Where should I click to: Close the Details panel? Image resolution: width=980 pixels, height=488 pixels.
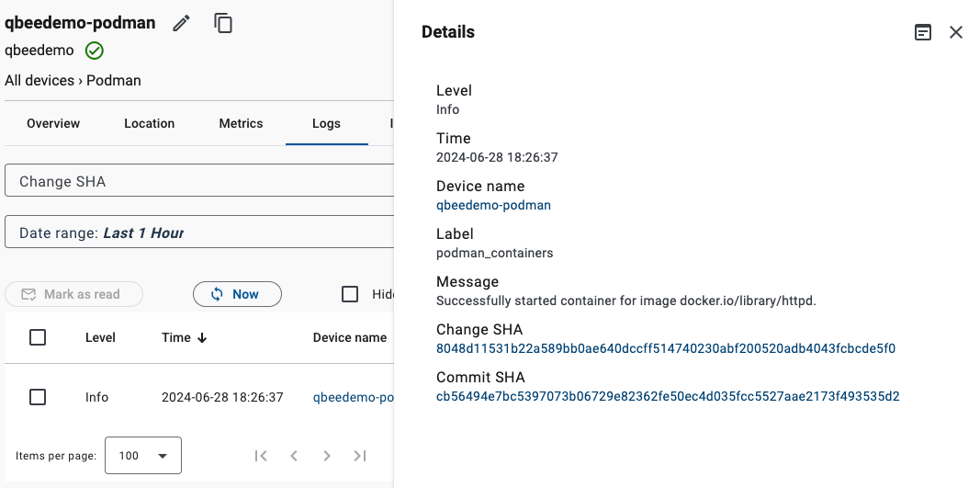[x=956, y=32]
